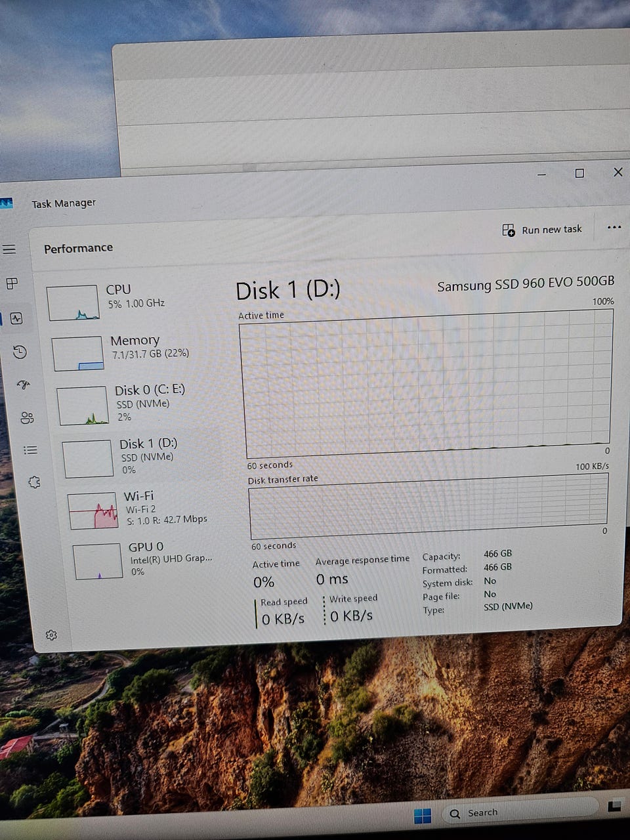Select the GPU 0 performance entry
This screenshot has height=840, width=630.
coord(150,559)
